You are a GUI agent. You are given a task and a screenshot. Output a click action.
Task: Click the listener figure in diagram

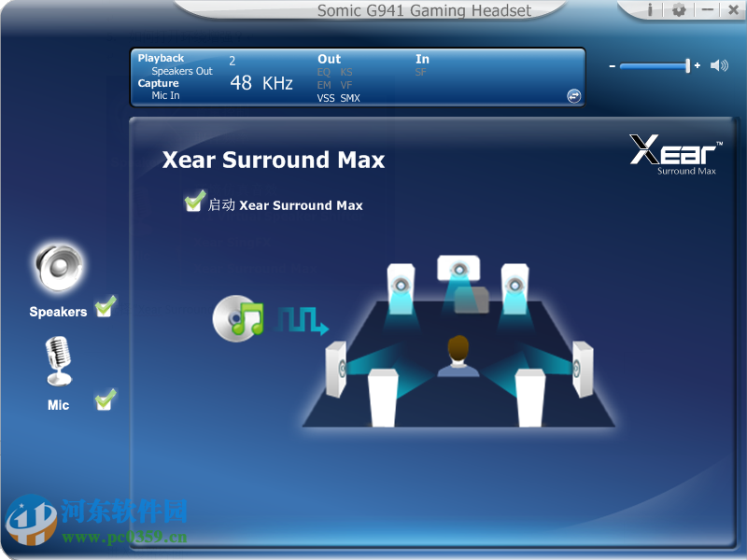click(458, 357)
